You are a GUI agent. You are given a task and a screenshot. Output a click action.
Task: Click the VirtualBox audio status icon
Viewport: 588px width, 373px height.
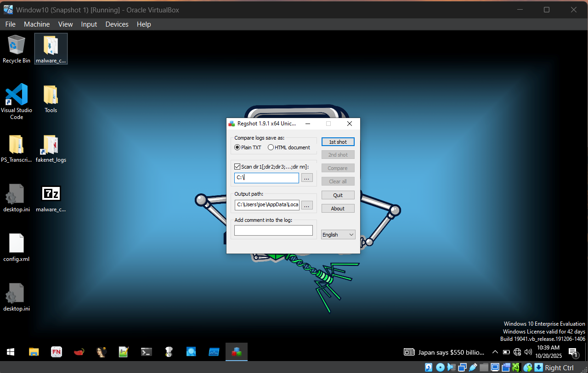(451, 367)
